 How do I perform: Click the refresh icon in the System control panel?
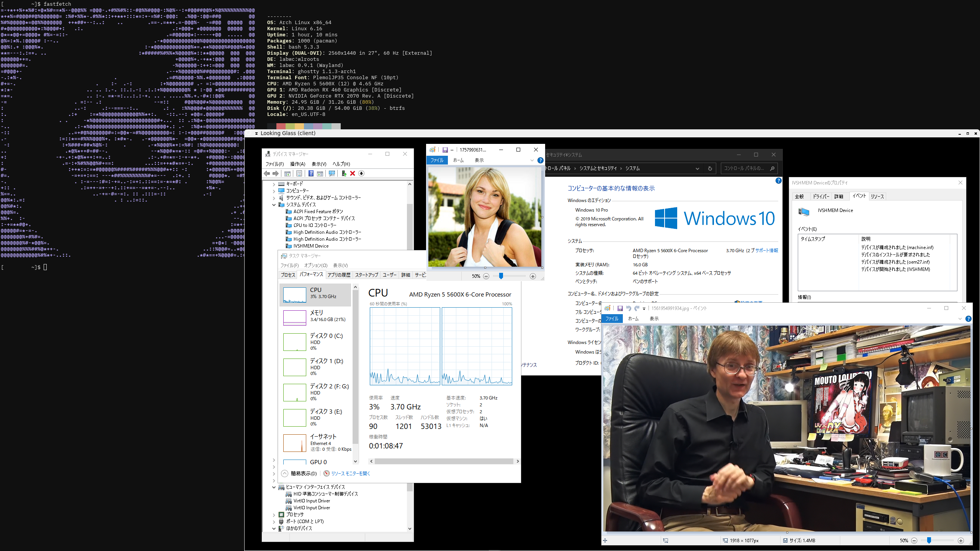(x=710, y=168)
